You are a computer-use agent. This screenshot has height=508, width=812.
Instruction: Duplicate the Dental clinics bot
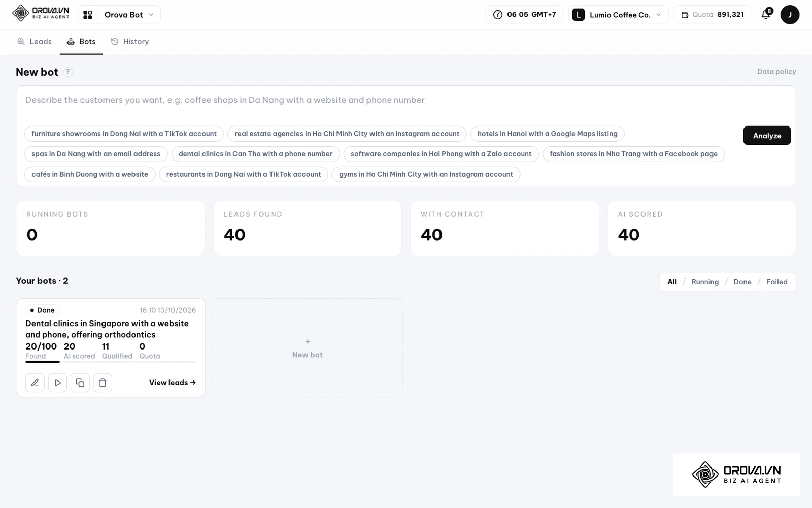click(x=80, y=383)
